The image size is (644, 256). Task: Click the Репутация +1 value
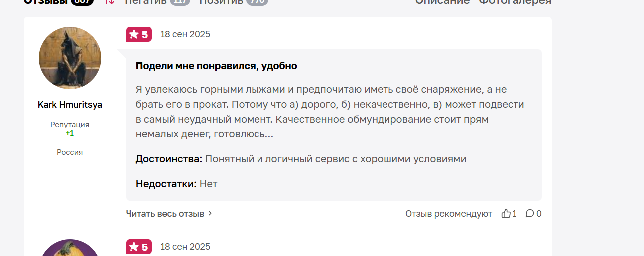pos(70,133)
